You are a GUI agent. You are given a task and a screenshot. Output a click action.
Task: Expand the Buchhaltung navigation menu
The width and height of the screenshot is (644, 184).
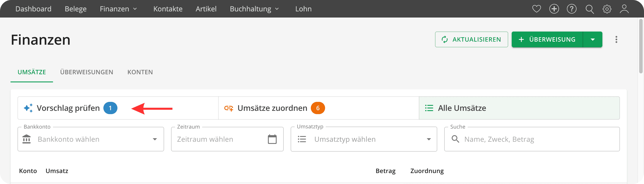(254, 9)
